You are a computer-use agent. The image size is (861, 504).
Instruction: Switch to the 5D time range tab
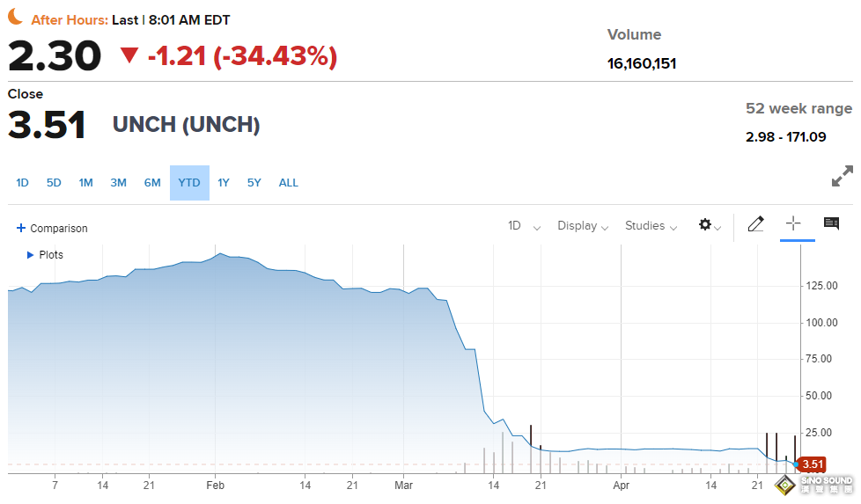point(54,183)
